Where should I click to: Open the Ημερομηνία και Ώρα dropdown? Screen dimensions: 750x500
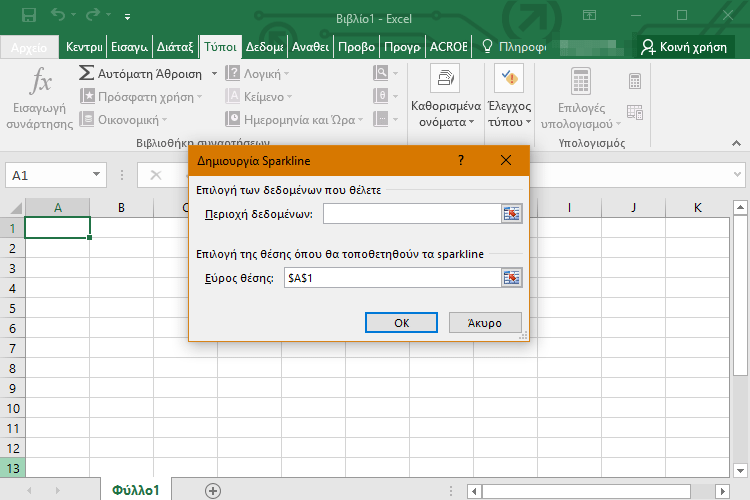click(294, 120)
